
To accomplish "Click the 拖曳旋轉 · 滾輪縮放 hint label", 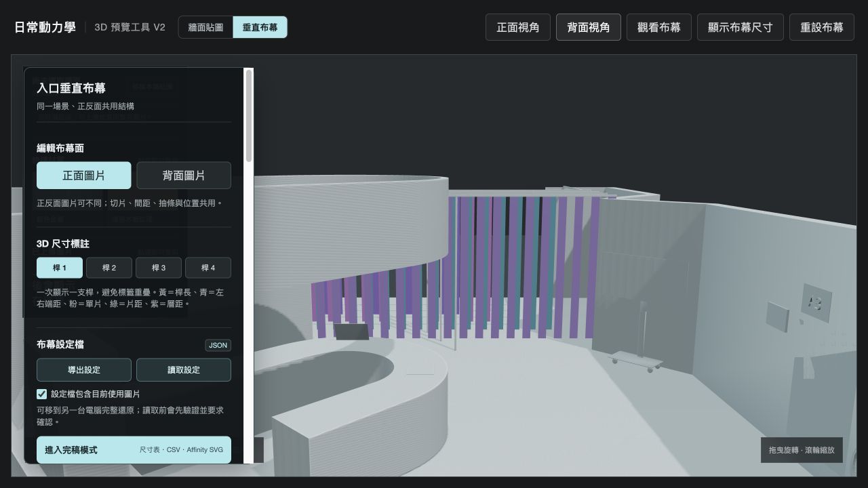I will tap(802, 450).
